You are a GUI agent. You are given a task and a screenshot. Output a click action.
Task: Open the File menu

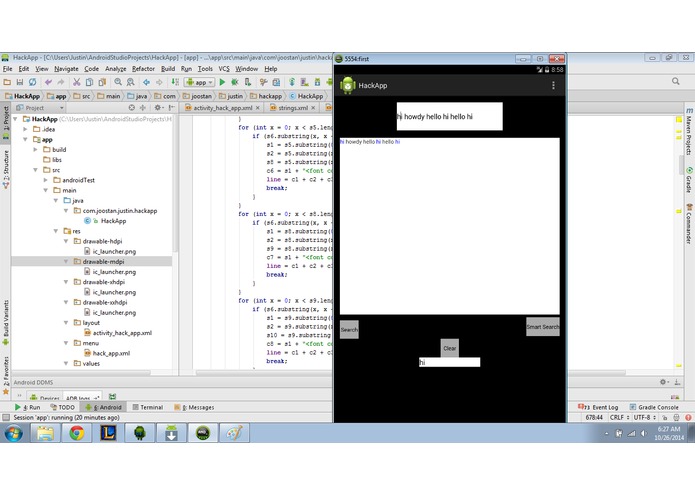tap(8, 69)
